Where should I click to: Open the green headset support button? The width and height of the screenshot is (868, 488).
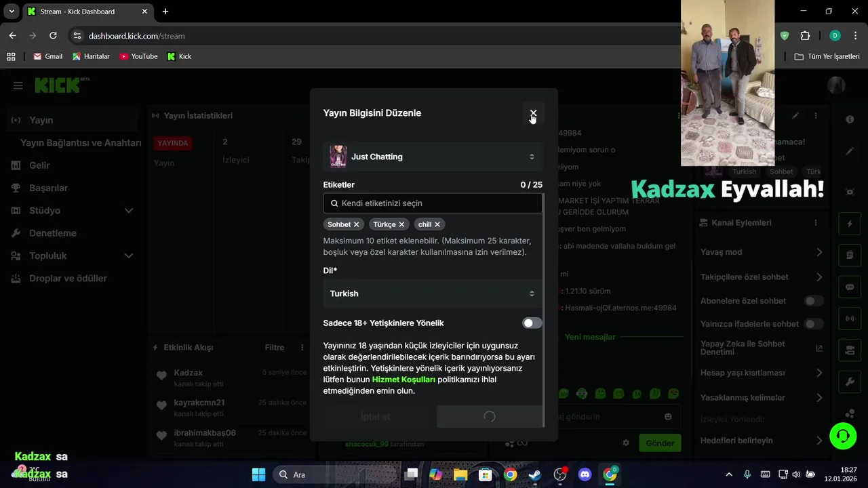[843, 436]
